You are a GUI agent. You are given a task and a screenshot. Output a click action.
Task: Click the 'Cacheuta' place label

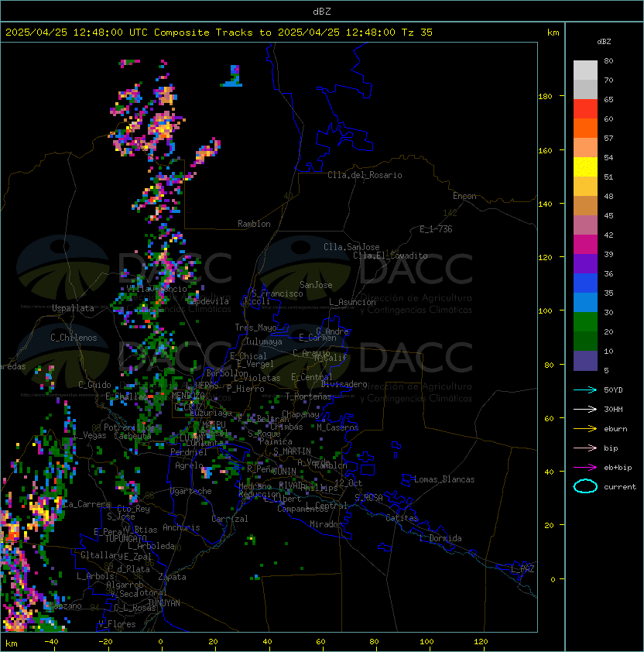132,436
